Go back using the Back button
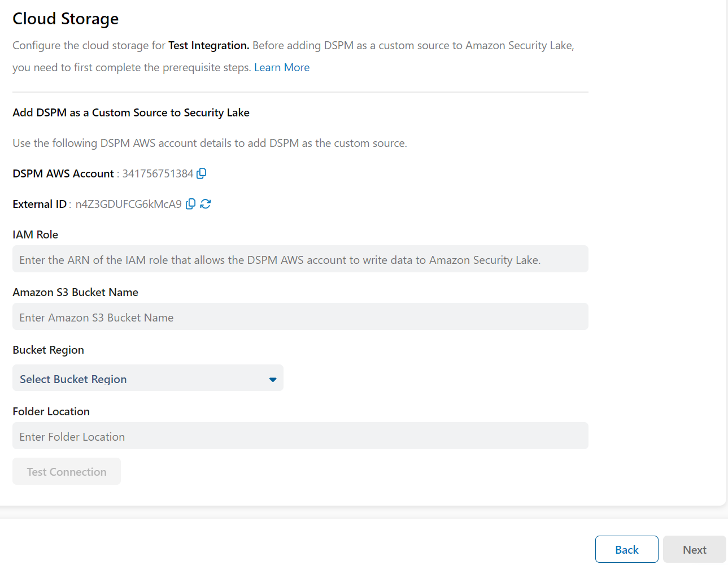The width and height of the screenshot is (728, 565). tap(626, 549)
